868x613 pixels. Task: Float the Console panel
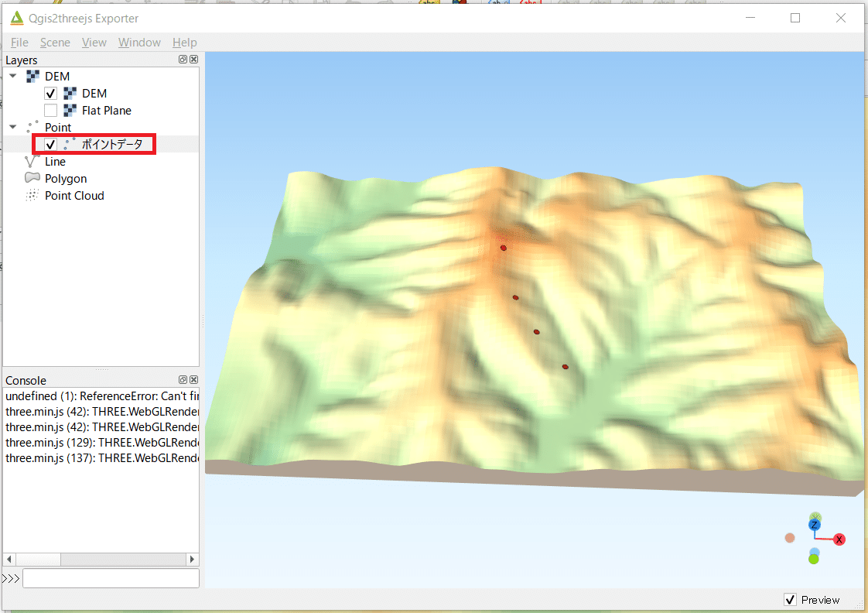tap(183, 379)
